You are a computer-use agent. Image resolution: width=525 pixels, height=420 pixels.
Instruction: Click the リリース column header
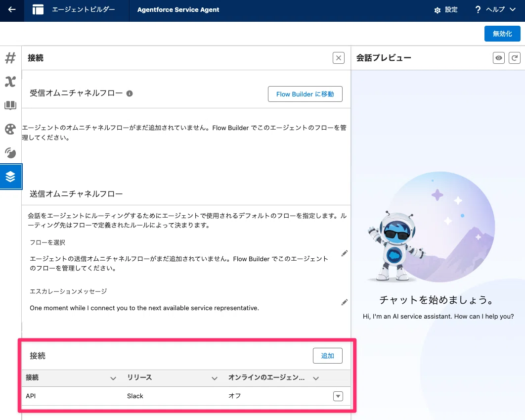(139, 377)
